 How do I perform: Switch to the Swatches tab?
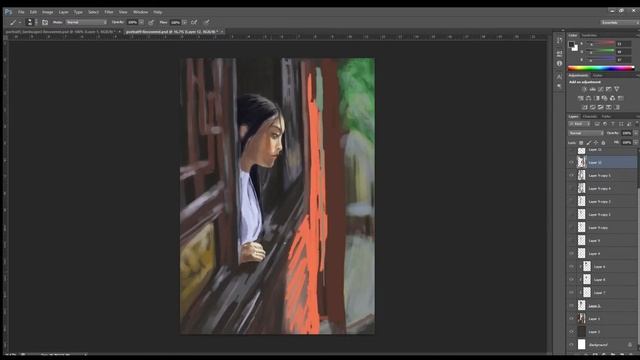[x=589, y=36]
